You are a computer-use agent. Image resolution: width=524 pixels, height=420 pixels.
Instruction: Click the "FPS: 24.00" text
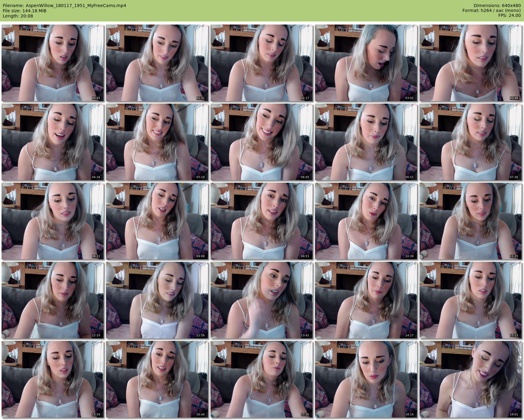coord(509,16)
